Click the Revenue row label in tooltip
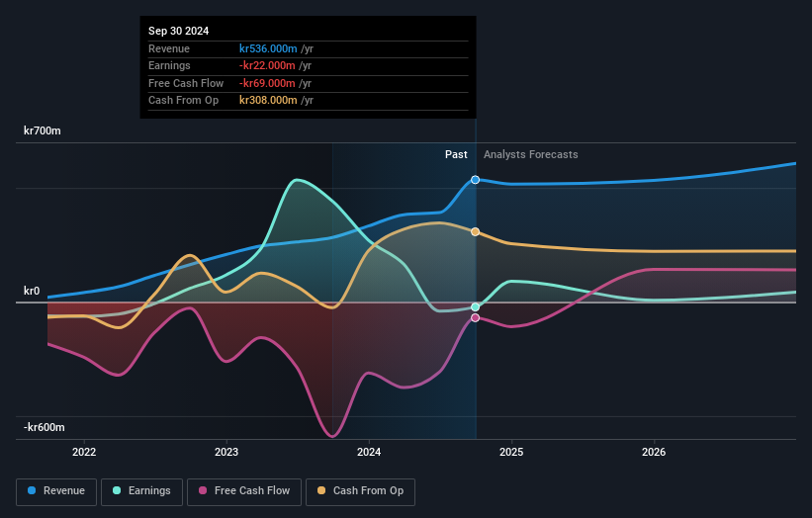This screenshot has height=518, width=812. coord(169,48)
